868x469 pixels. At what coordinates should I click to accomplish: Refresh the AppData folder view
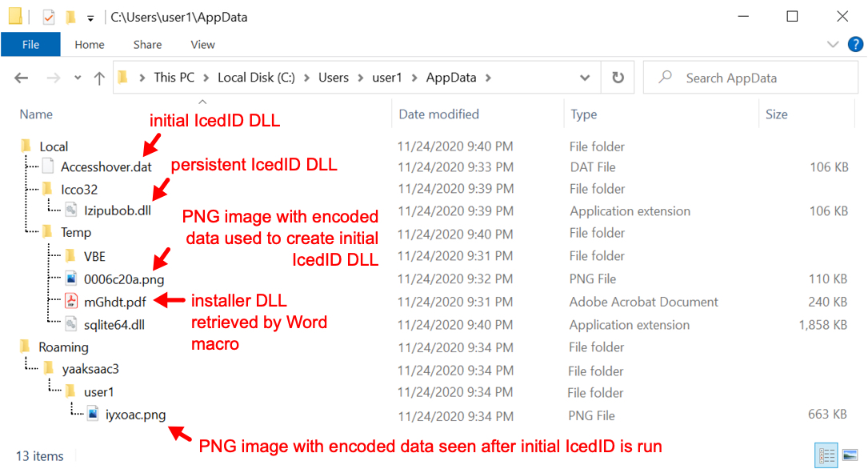tap(618, 78)
